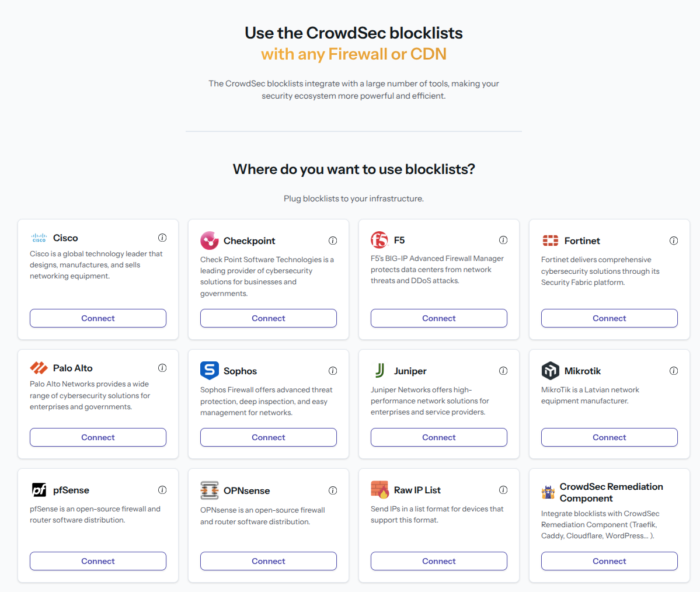Click the F5 logo icon
700x592 pixels.
click(x=379, y=239)
